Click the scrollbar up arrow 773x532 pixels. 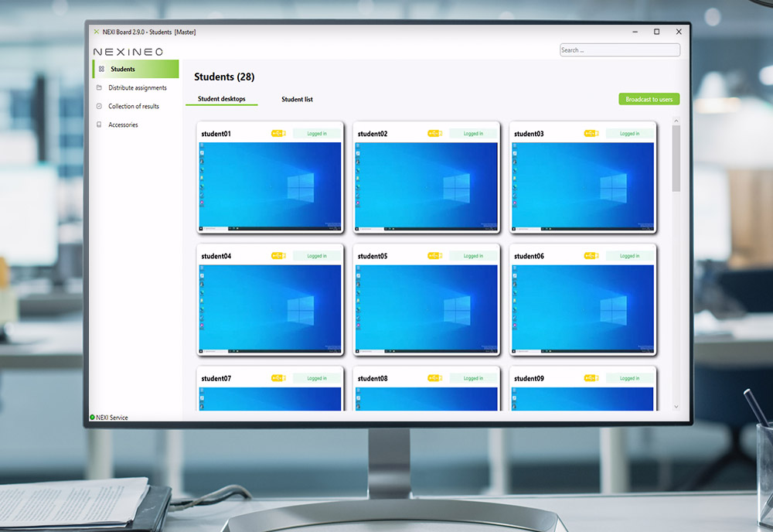[676, 121]
